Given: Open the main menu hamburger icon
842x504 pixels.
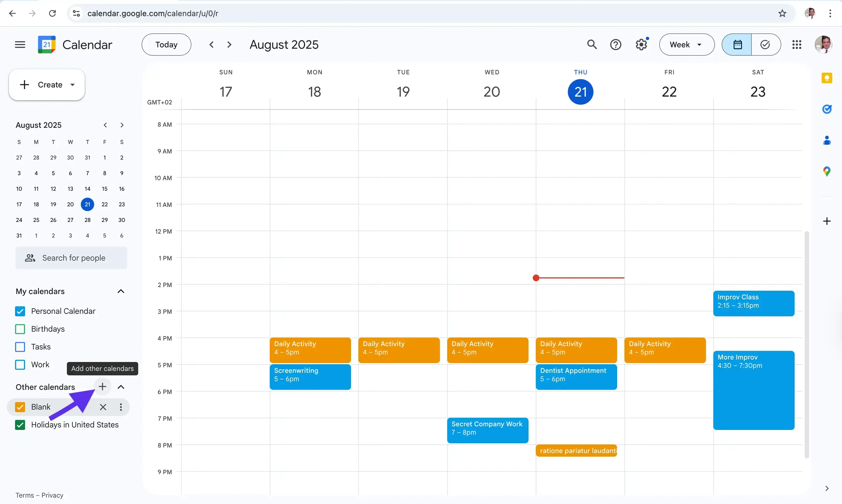Looking at the screenshot, I should 20,45.
